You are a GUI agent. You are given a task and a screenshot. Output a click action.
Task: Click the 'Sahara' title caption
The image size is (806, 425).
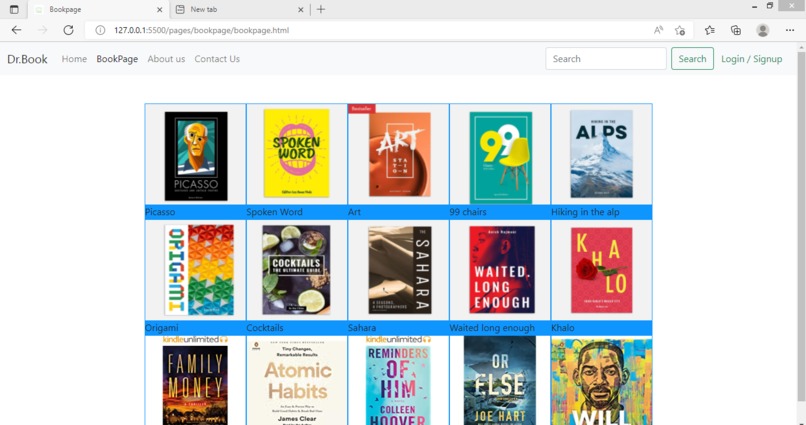(362, 327)
